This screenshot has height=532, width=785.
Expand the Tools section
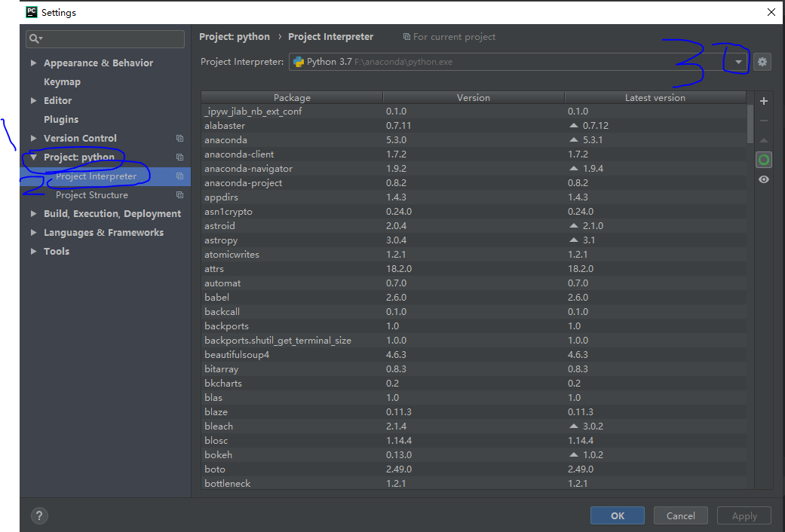pos(33,251)
